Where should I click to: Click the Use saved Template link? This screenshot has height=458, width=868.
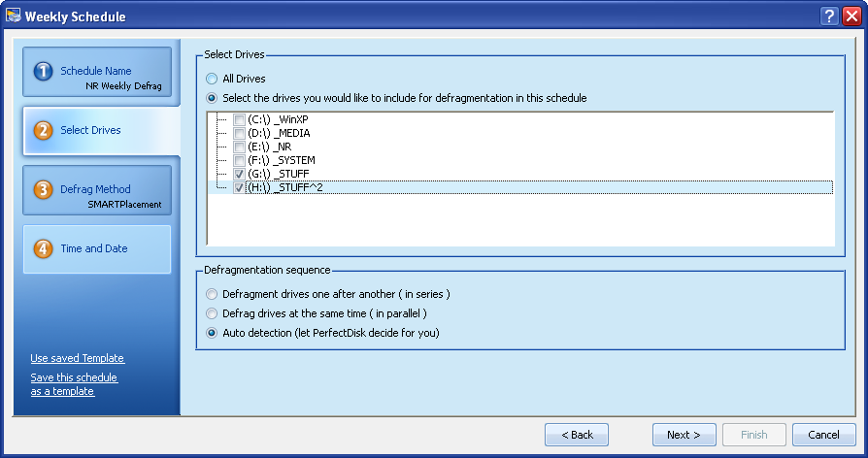[78, 358]
